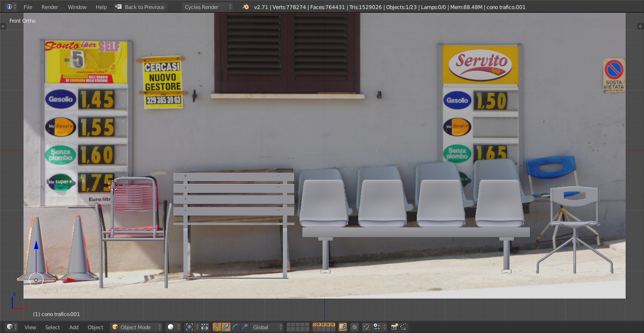The height and width of the screenshot is (333, 644).
Task: Toggle manipulate center points button
Action: (x=205, y=327)
